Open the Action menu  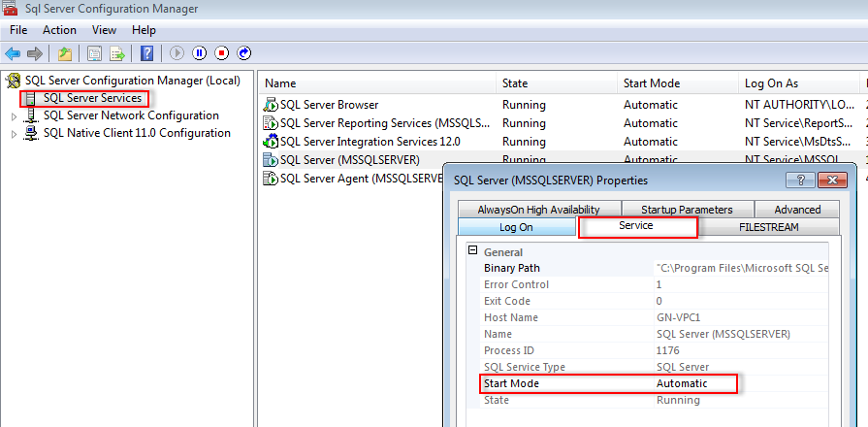[x=60, y=30]
